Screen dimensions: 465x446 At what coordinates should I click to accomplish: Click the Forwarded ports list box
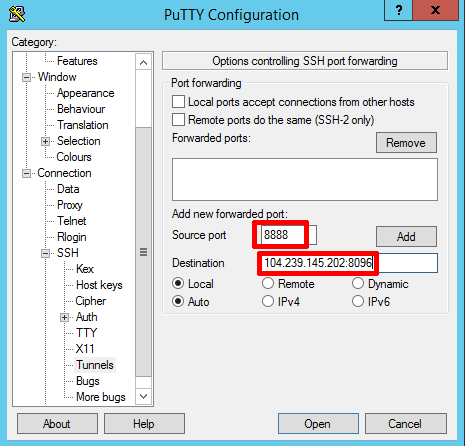point(305,179)
